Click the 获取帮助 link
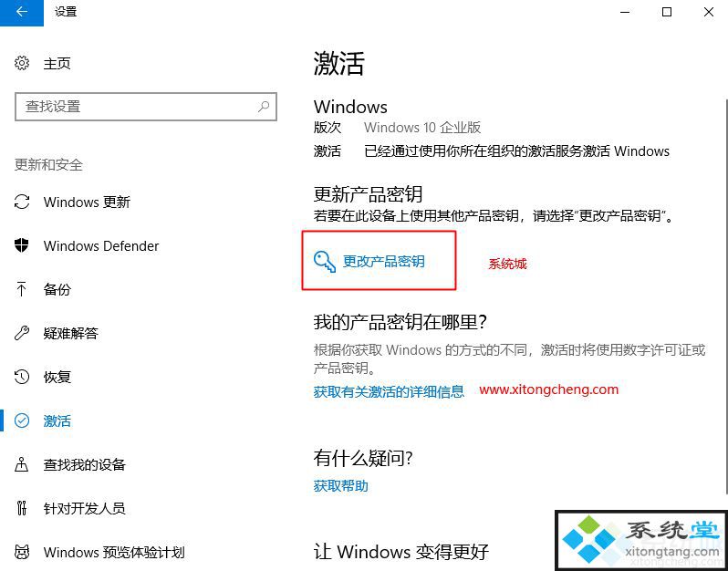The height and width of the screenshot is (571, 728). point(341,486)
